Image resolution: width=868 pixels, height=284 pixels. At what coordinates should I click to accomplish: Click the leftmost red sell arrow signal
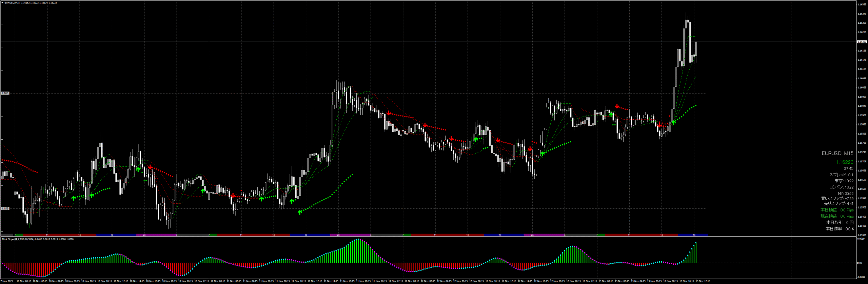[x=150, y=167]
